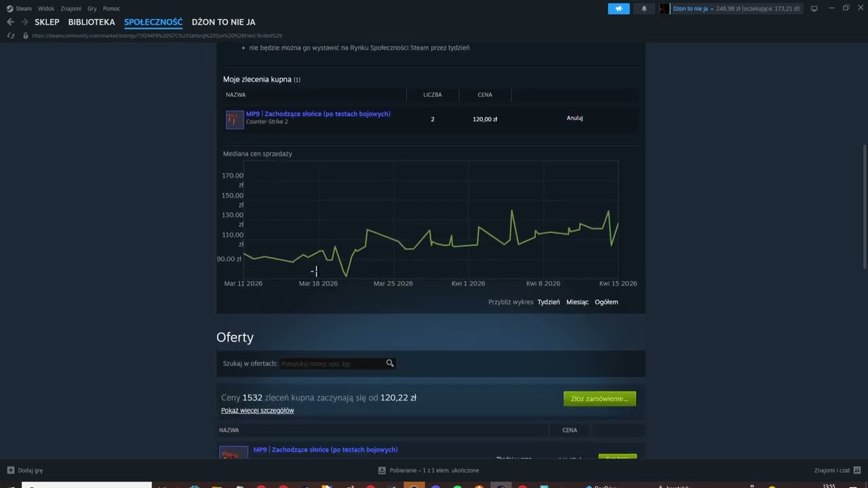
Task: Open the Pomoc menu
Action: tap(111, 9)
